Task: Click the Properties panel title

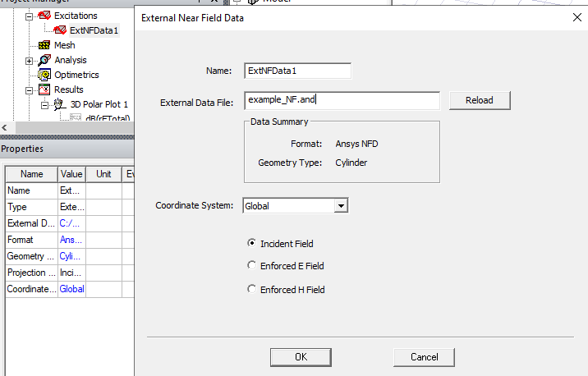Action: [x=22, y=149]
